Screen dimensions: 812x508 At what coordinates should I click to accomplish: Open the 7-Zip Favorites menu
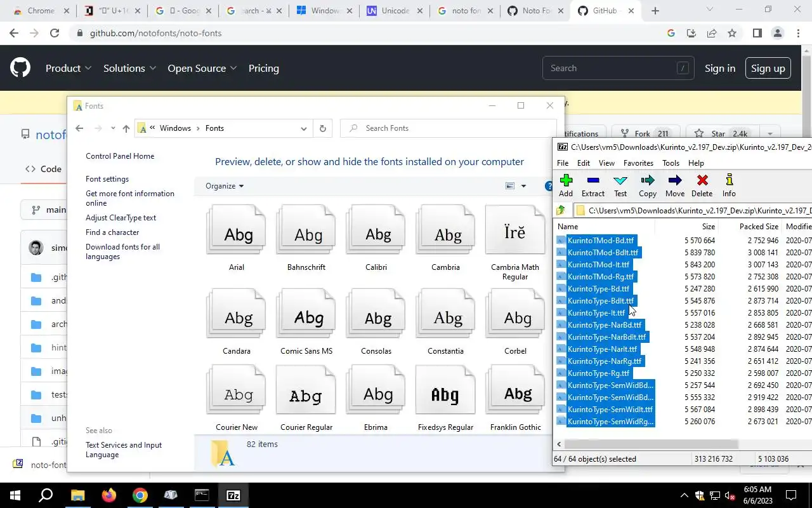coord(638,163)
